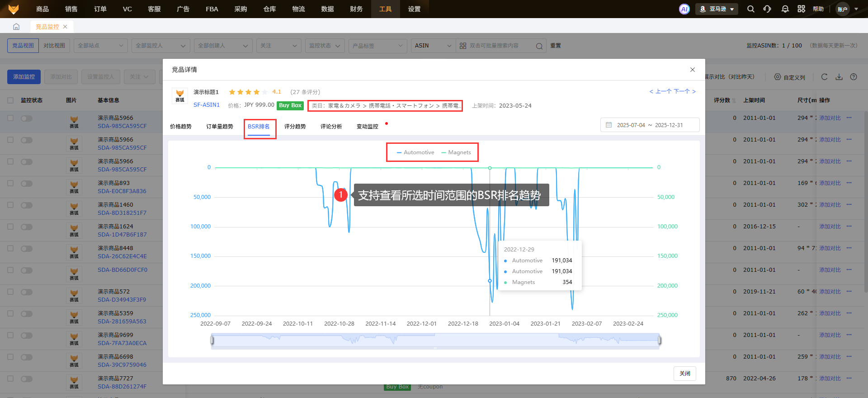
Task: Open the apps grid icon in top bar
Action: tap(802, 9)
